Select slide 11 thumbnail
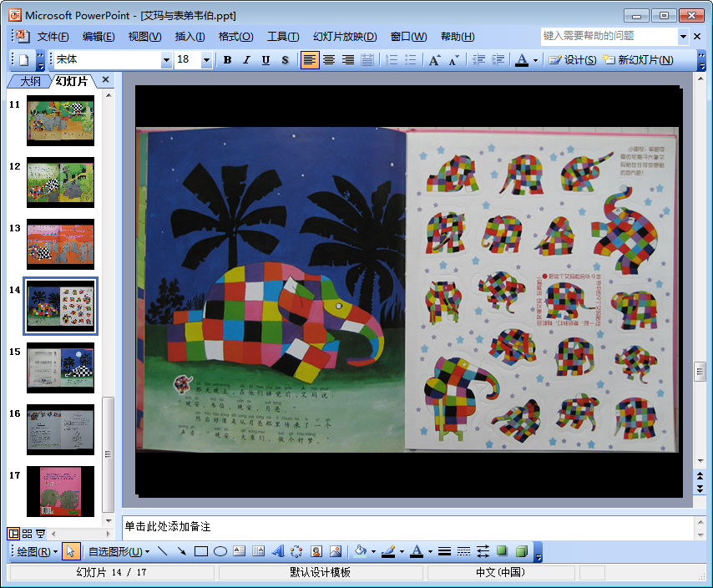 click(x=60, y=120)
